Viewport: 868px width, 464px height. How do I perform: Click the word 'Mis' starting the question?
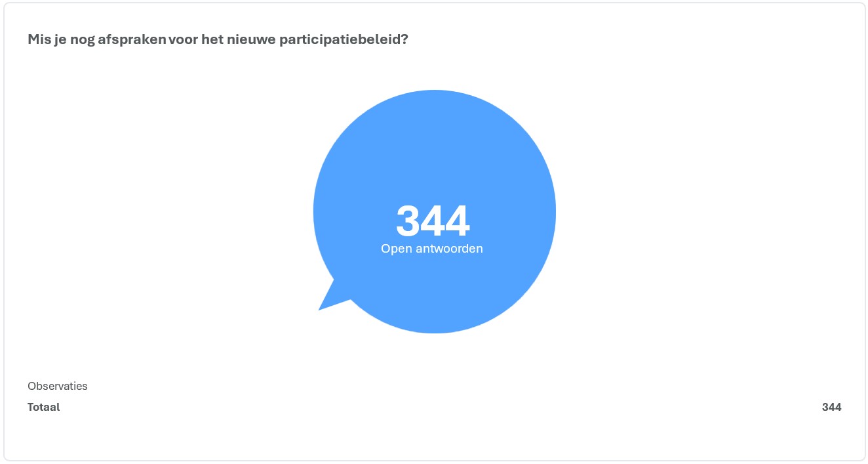click(x=38, y=39)
